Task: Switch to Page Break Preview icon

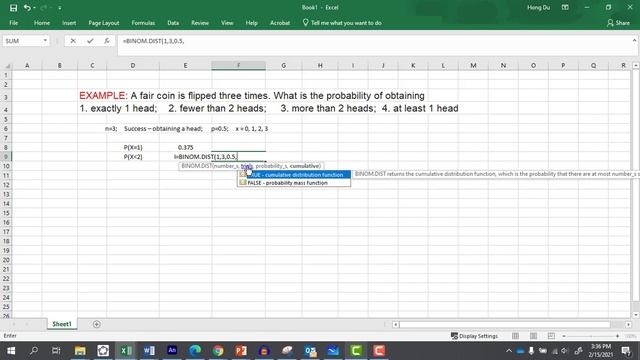Action: click(x=551, y=336)
